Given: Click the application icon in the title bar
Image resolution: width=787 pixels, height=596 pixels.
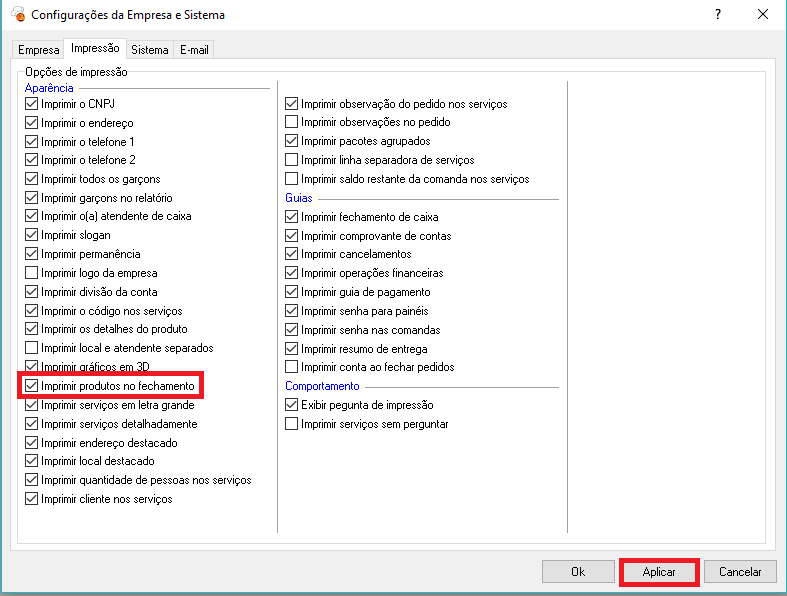Looking at the screenshot, I should pyautogui.click(x=17, y=15).
